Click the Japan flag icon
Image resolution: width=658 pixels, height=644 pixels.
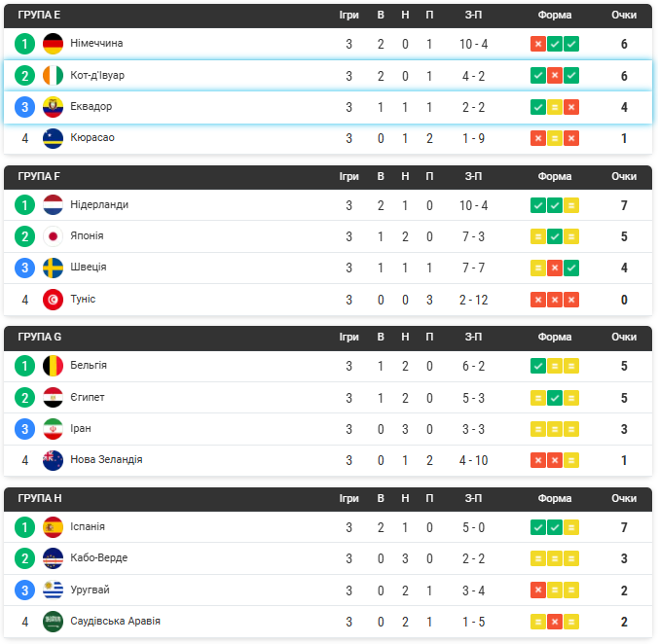tap(53, 236)
